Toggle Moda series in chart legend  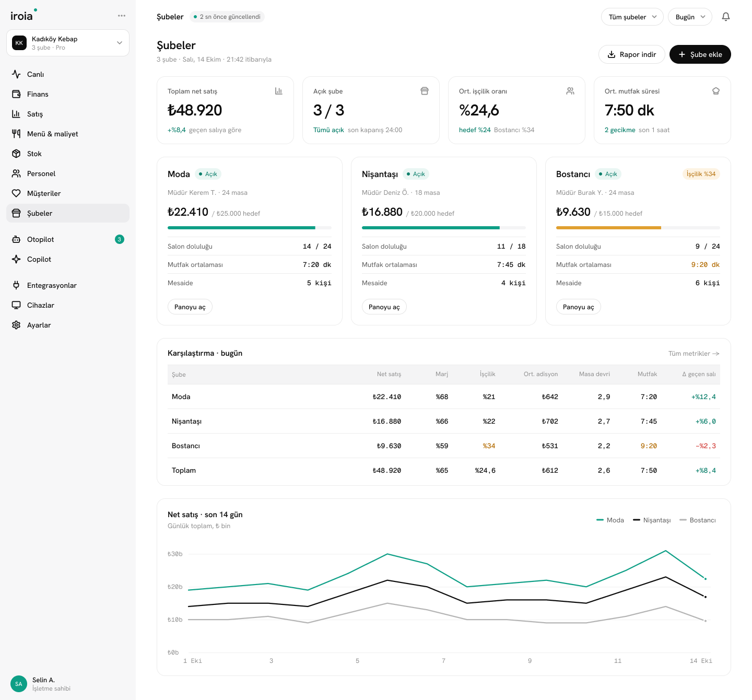[x=610, y=520]
